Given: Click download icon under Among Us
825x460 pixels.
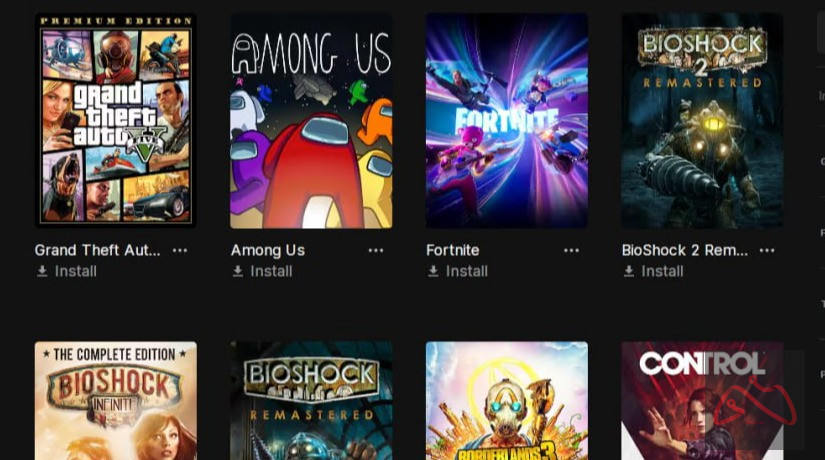Looking at the screenshot, I should click(238, 271).
